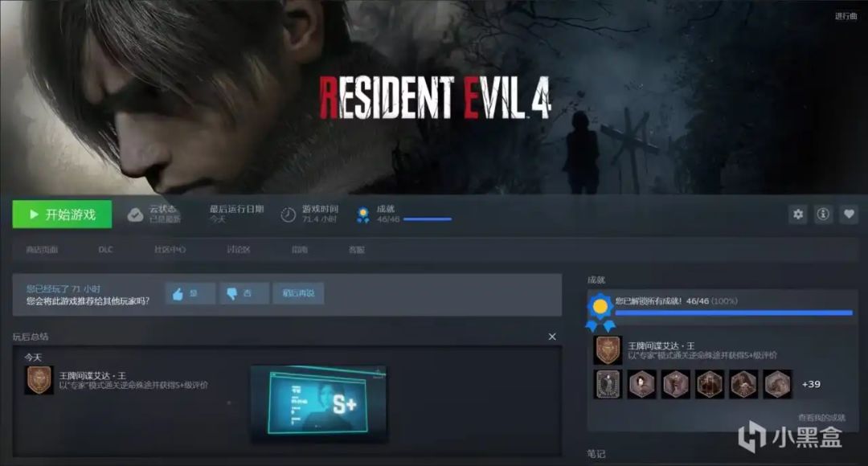The height and width of the screenshot is (466, 868).
Task: Open the 指南 guides tab
Action: 300,250
